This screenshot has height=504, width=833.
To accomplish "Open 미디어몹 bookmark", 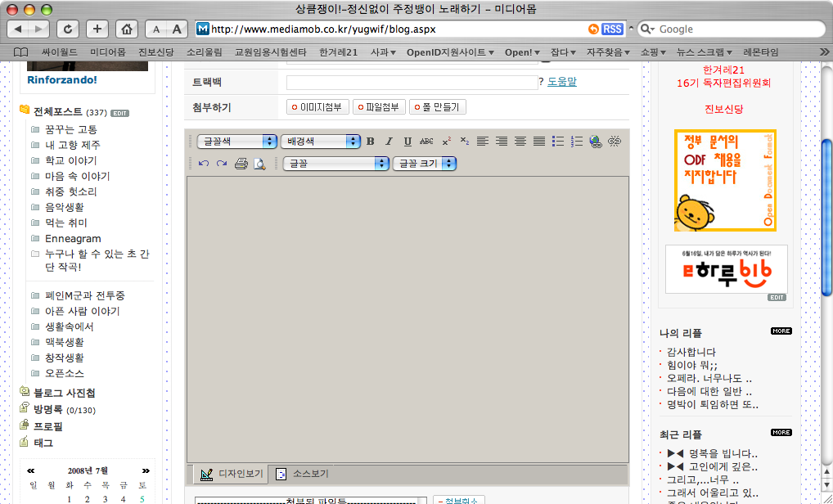I will [x=108, y=52].
